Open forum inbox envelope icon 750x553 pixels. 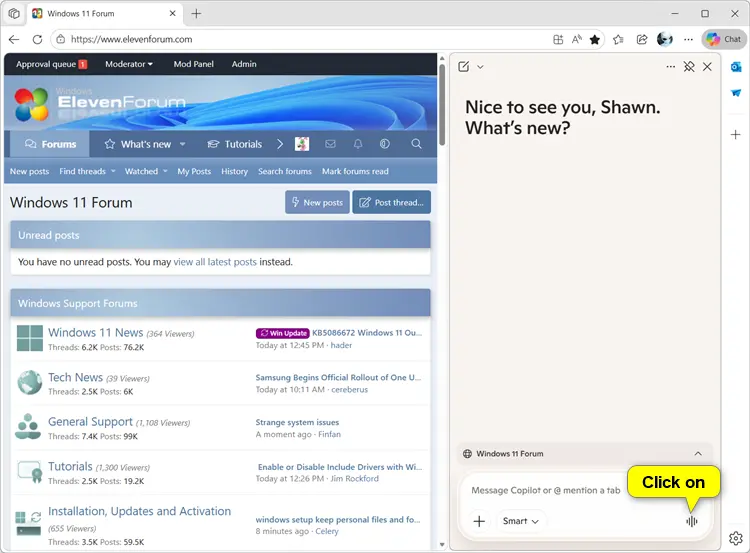click(x=331, y=144)
